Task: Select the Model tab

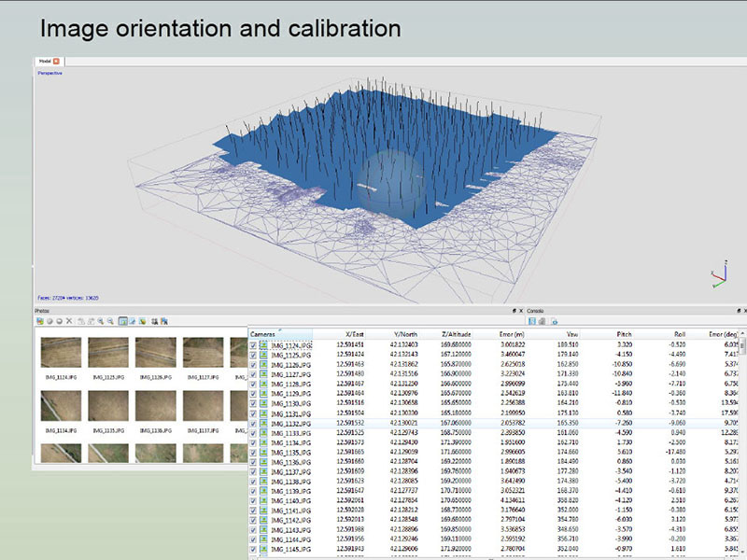Action: [x=44, y=61]
